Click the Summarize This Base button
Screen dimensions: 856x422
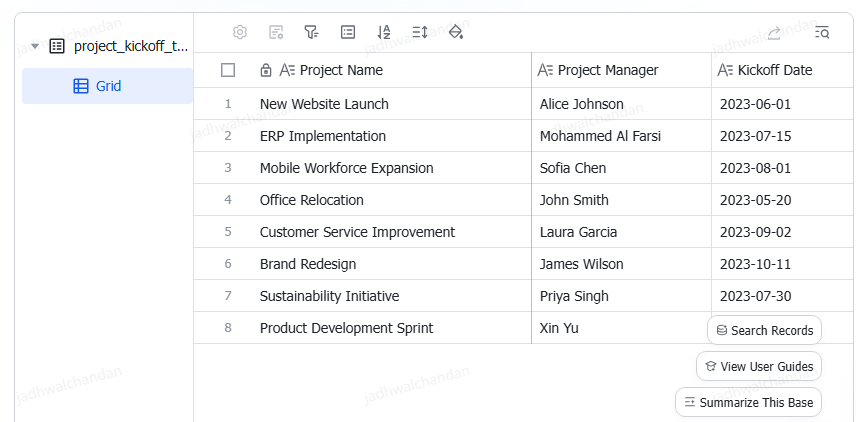tap(748, 402)
